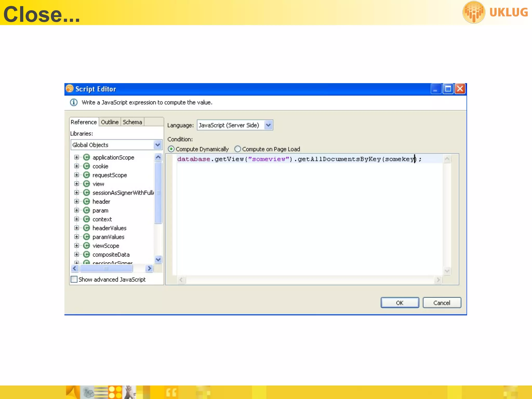Image resolution: width=532 pixels, height=399 pixels.
Task: Enable Show advanced JavaScript checkbox
Action: click(x=74, y=280)
